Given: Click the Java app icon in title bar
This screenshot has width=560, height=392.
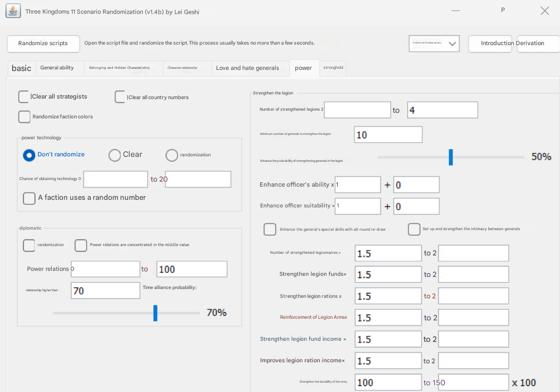Looking at the screenshot, I should click(13, 11).
